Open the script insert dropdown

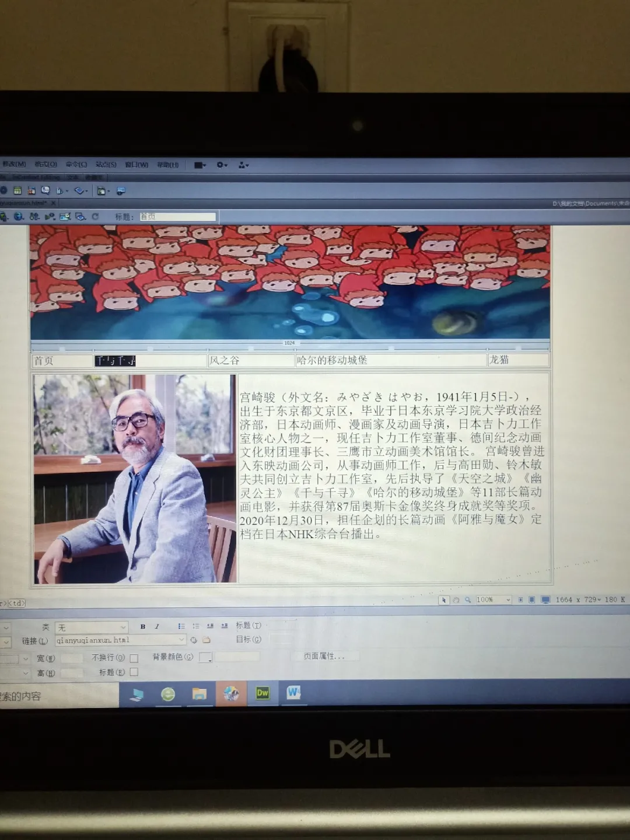click(80, 191)
